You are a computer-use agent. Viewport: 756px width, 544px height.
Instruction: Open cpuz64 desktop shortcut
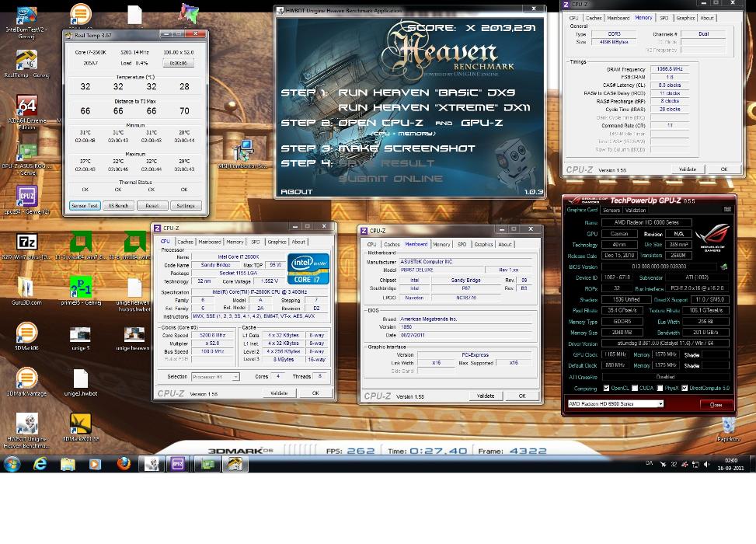27,200
